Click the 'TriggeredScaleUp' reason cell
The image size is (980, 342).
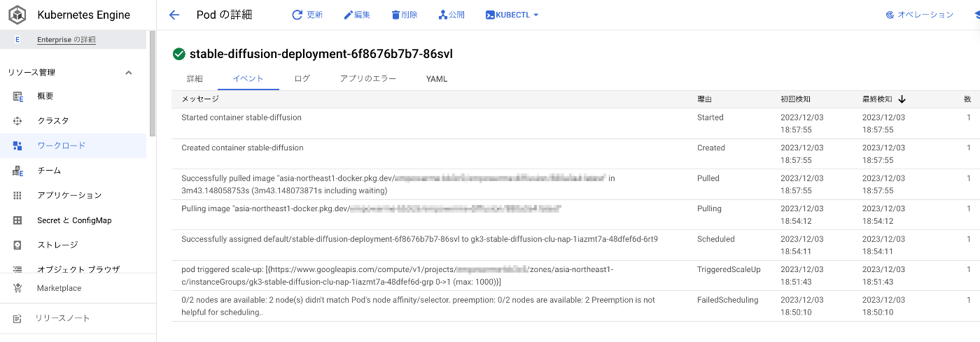(x=729, y=269)
